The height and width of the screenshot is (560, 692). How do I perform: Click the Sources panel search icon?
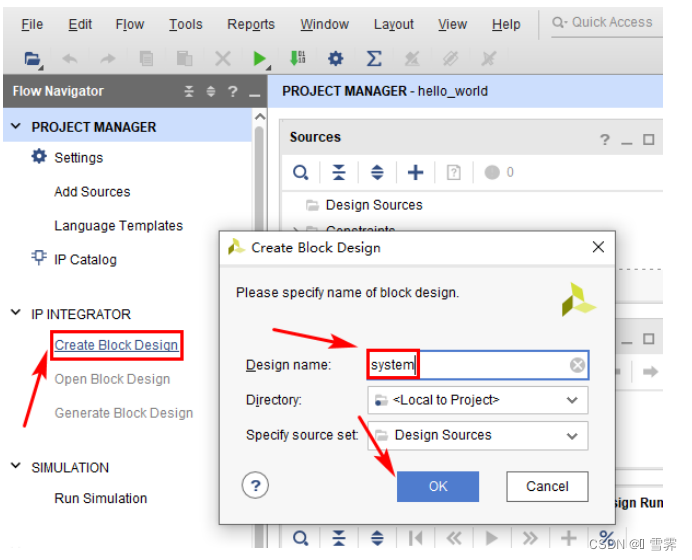[301, 172]
